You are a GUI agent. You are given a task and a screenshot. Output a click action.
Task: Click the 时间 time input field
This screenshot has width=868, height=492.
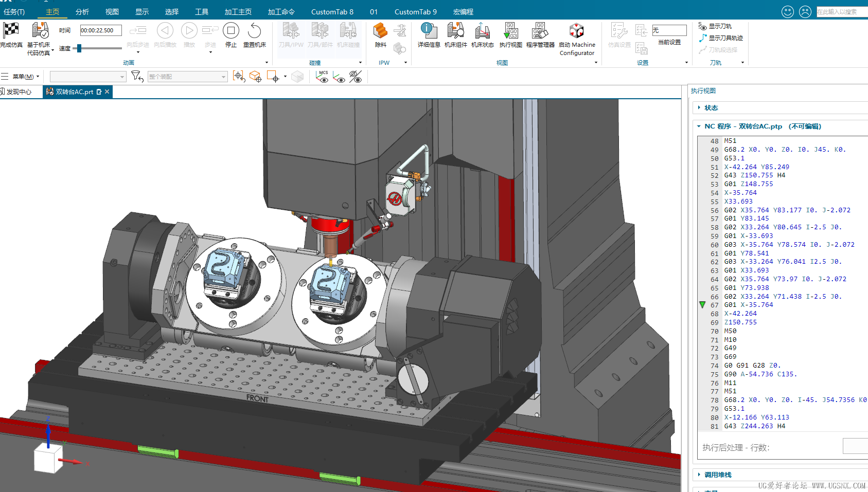coord(101,30)
